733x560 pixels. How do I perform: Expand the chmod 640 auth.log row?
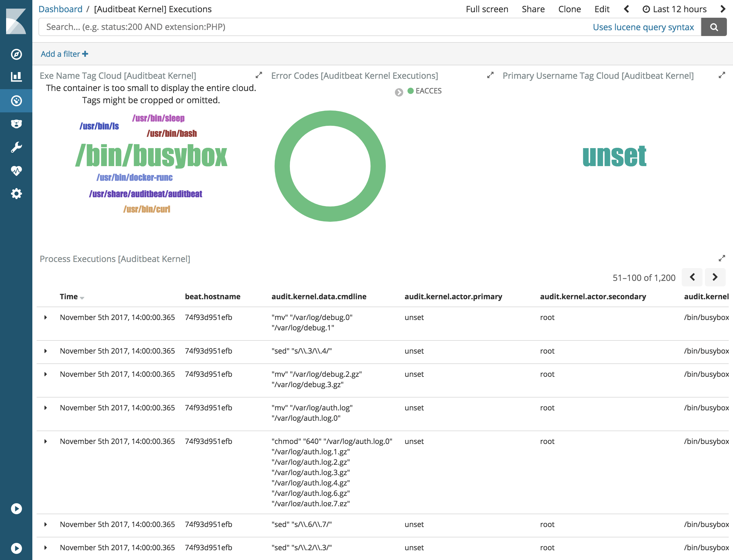[46, 441]
